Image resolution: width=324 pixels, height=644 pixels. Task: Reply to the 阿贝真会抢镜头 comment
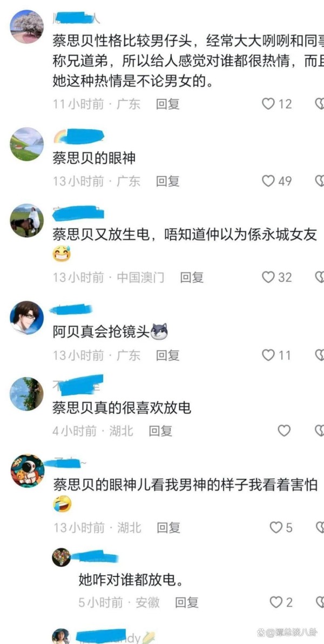point(167,355)
